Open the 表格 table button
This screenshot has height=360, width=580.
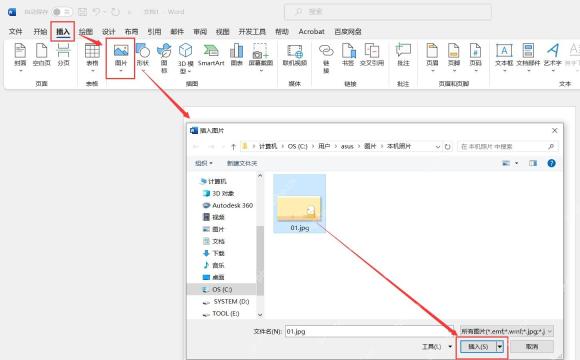point(92,56)
